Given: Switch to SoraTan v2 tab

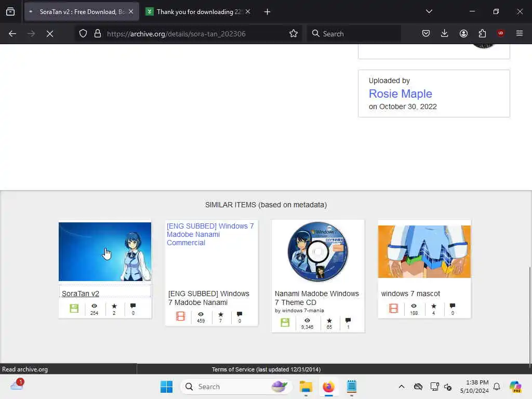Looking at the screenshot, I should [x=82, y=12].
